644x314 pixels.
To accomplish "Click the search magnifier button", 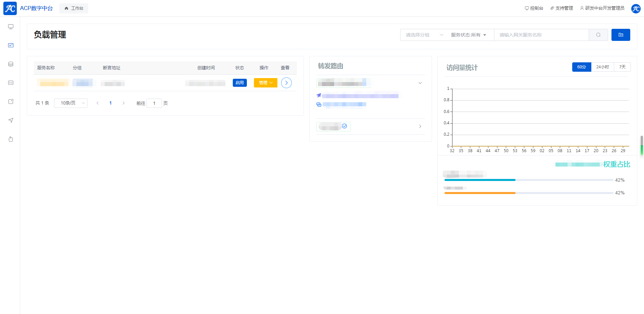I will (x=598, y=35).
